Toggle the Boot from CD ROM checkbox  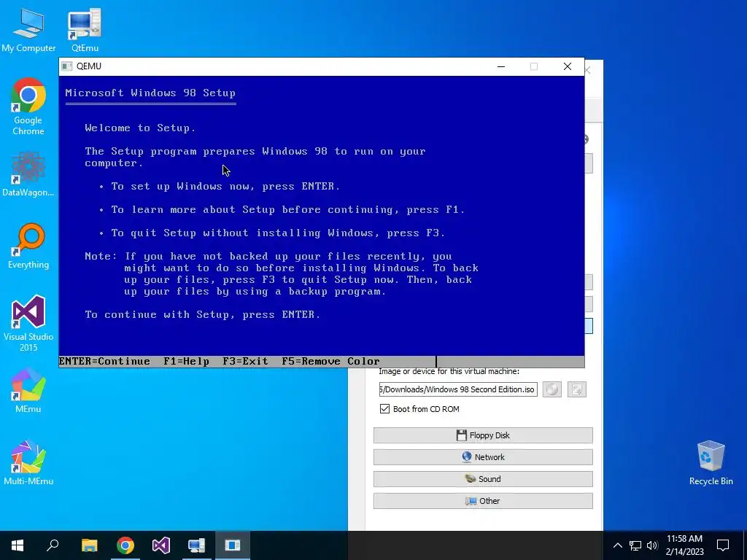384,408
